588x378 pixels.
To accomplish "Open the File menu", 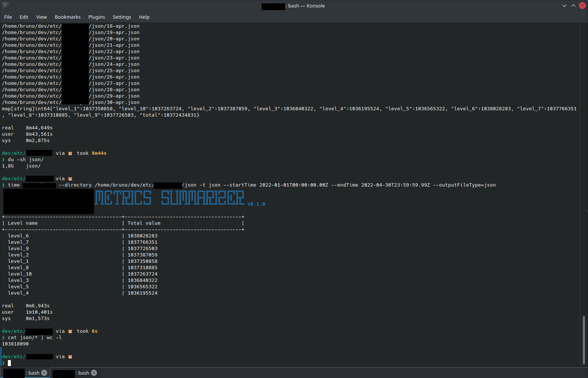I will coord(8,17).
